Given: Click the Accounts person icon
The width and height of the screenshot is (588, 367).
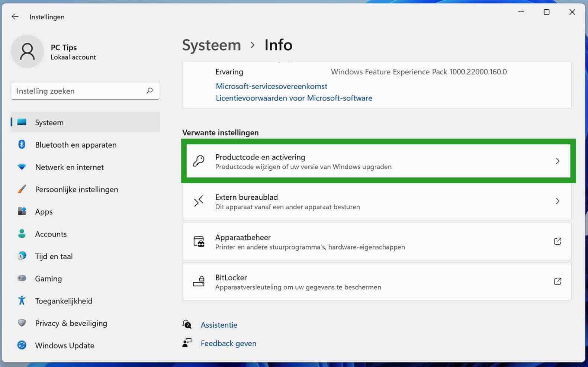Looking at the screenshot, I should pyautogui.click(x=22, y=234).
